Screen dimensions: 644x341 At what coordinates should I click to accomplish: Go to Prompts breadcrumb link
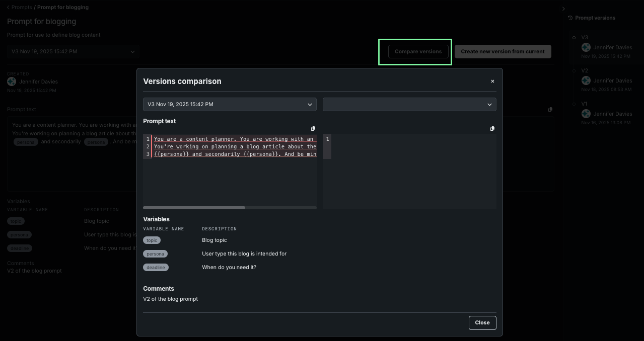click(22, 8)
